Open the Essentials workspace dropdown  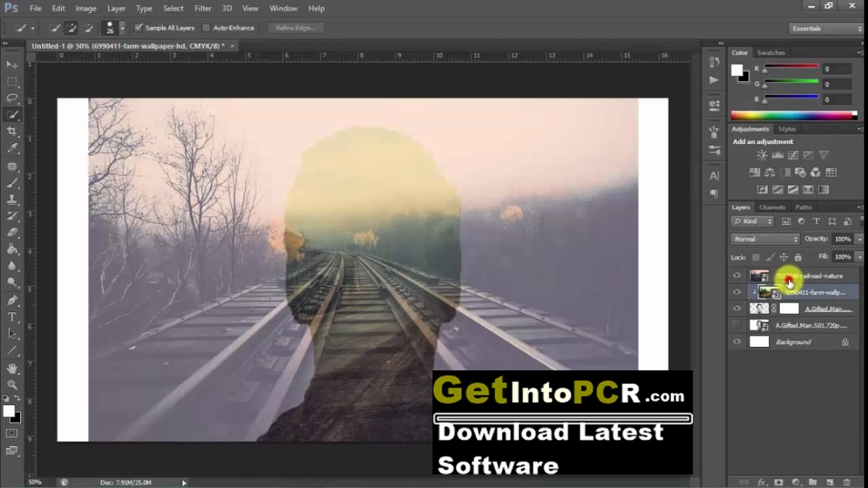point(826,28)
